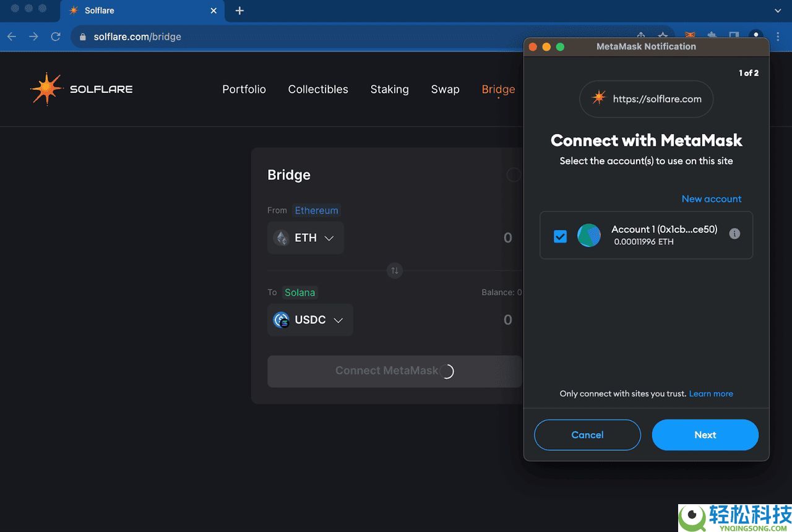Click the Solana network label
The width and height of the screenshot is (792, 532).
[x=300, y=293]
